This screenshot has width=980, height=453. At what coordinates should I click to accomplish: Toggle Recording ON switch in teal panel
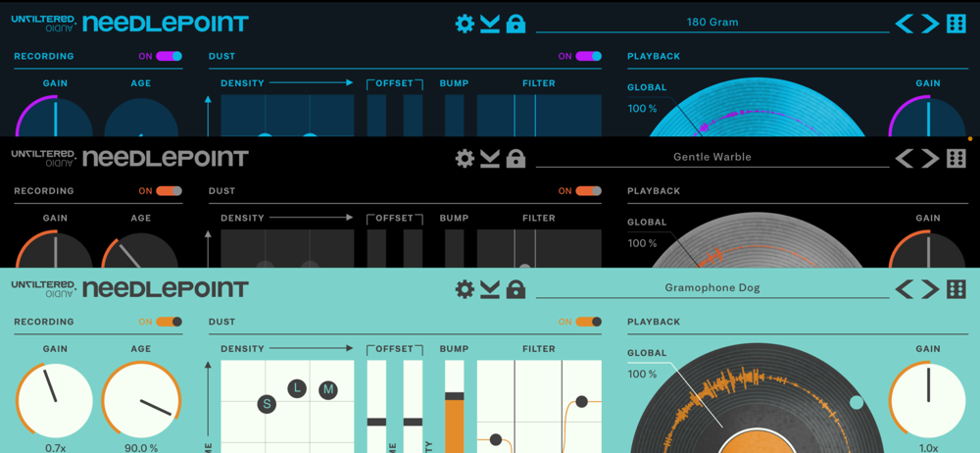coord(169,322)
